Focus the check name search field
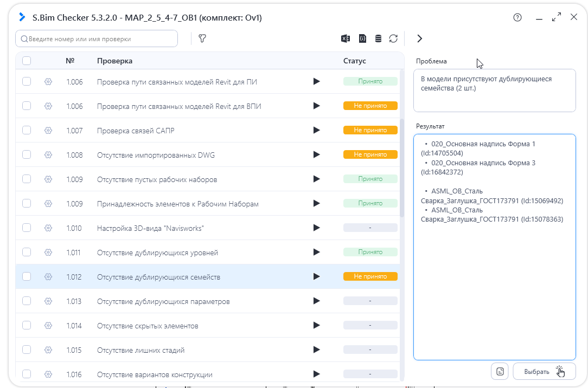This screenshot has height=388, width=588. point(97,38)
